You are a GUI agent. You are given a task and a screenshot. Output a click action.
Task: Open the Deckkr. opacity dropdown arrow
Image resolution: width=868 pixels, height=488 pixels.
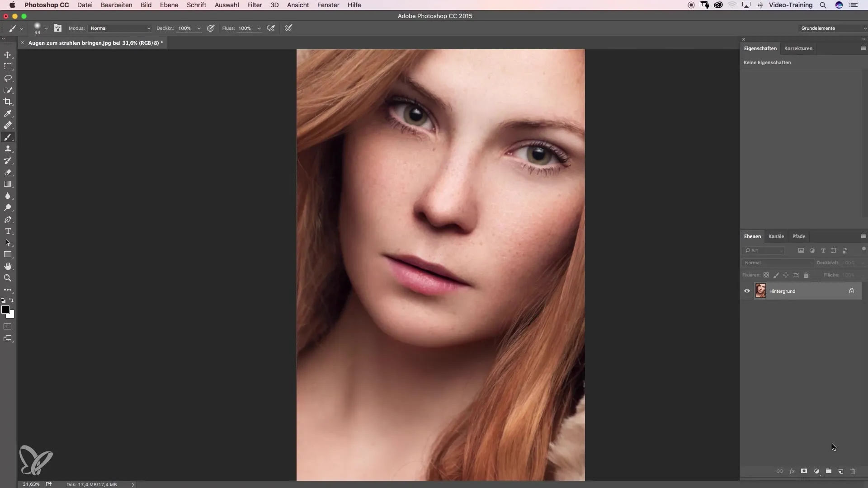coord(199,28)
